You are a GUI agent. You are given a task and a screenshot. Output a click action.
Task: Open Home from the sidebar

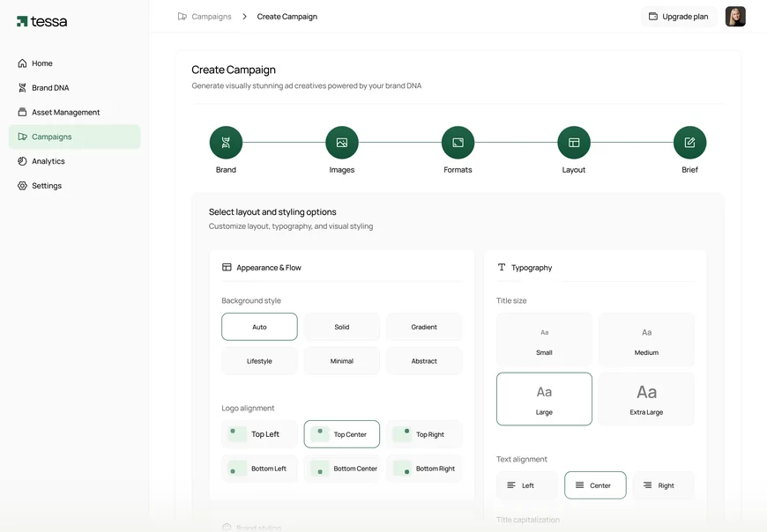tap(74, 63)
